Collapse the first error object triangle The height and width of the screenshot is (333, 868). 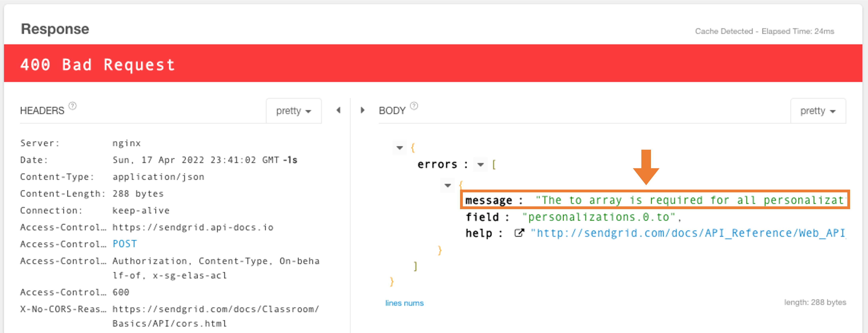pyautogui.click(x=448, y=185)
